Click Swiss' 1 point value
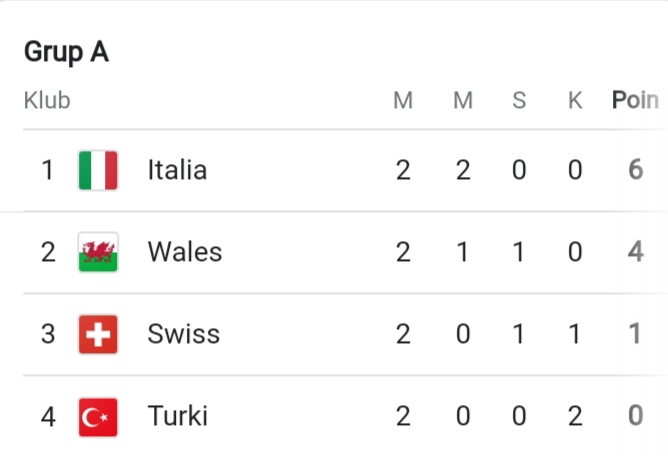Screen dimensions: 668x472 (635, 334)
